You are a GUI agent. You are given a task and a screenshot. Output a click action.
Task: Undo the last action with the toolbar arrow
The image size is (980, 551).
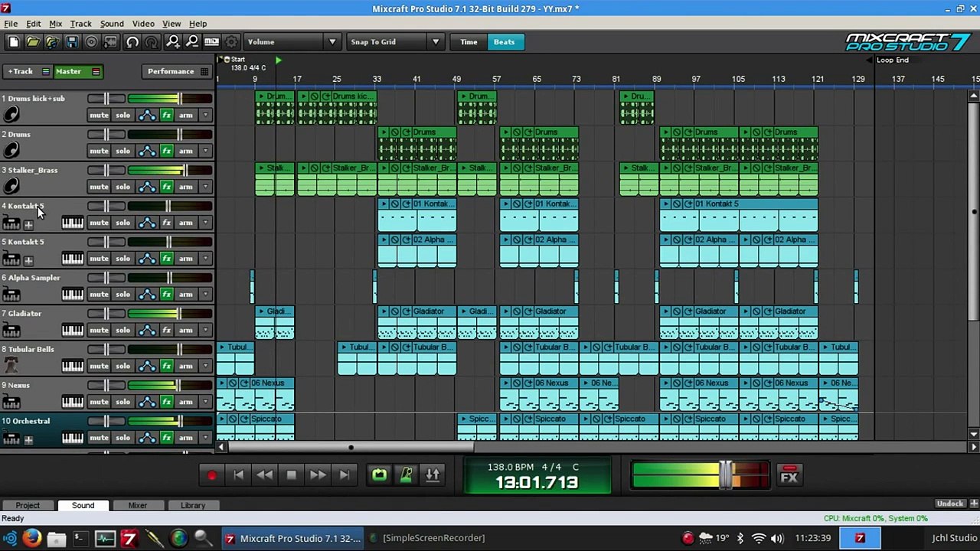(x=132, y=42)
